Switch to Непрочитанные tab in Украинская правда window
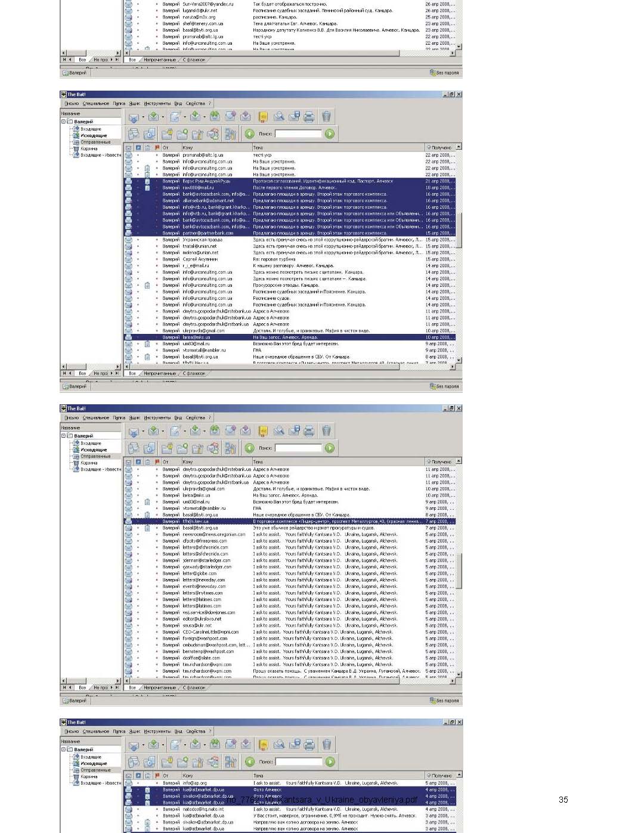 (160, 374)
